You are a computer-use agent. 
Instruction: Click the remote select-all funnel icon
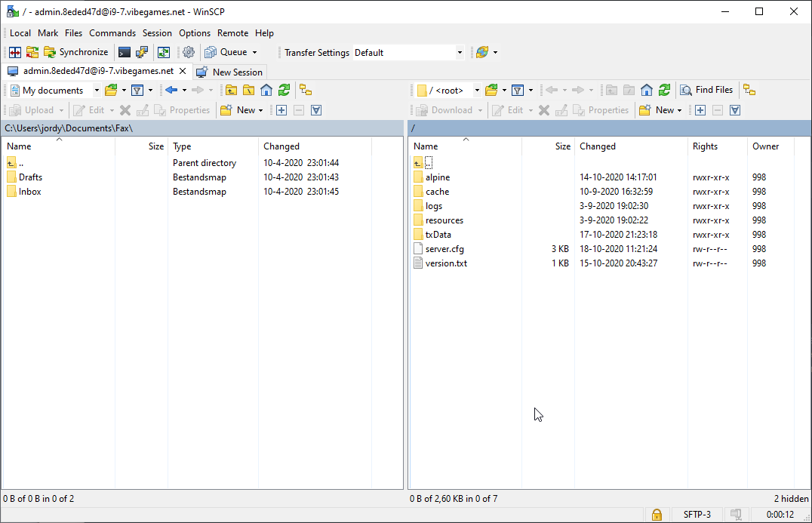click(735, 110)
